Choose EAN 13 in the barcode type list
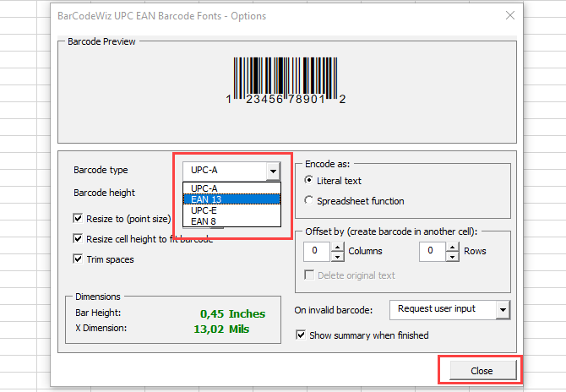The height and width of the screenshot is (392, 566). point(231,199)
